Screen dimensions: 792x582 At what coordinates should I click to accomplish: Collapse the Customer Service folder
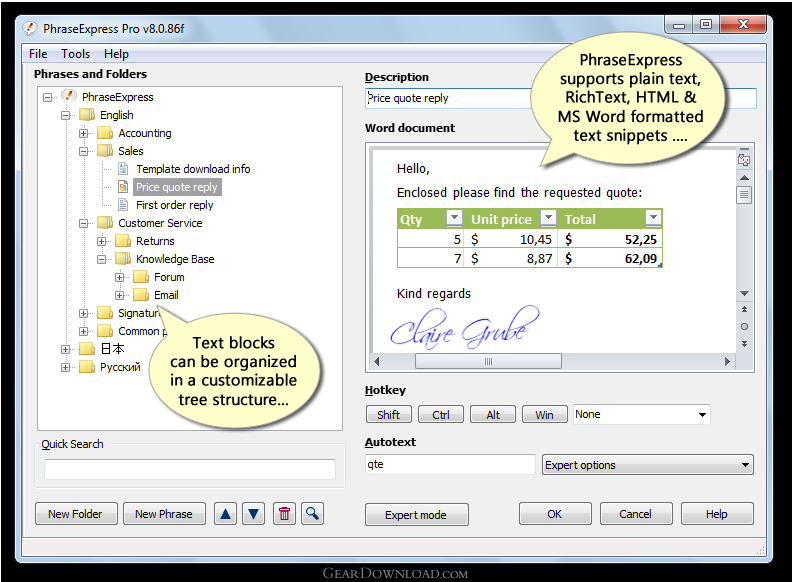84,223
